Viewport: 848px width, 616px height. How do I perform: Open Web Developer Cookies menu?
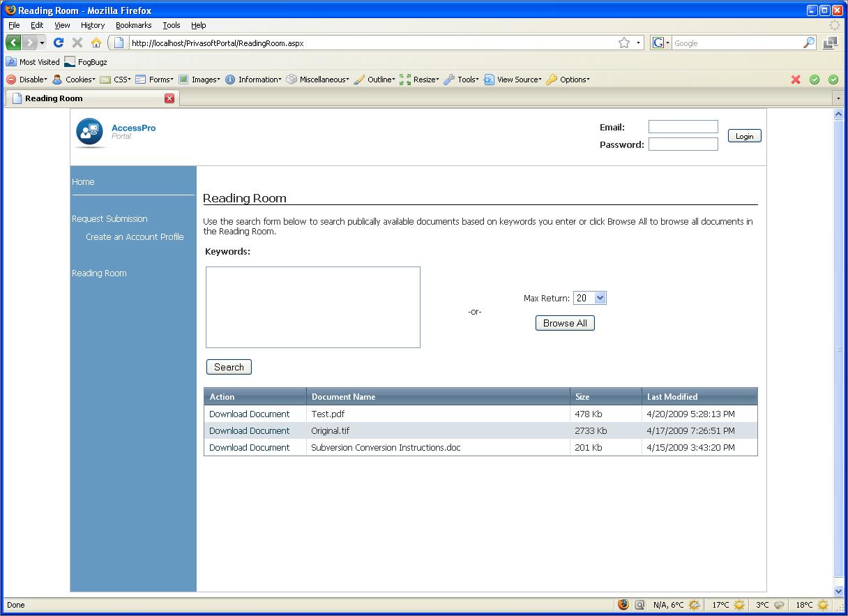click(x=75, y=80)
